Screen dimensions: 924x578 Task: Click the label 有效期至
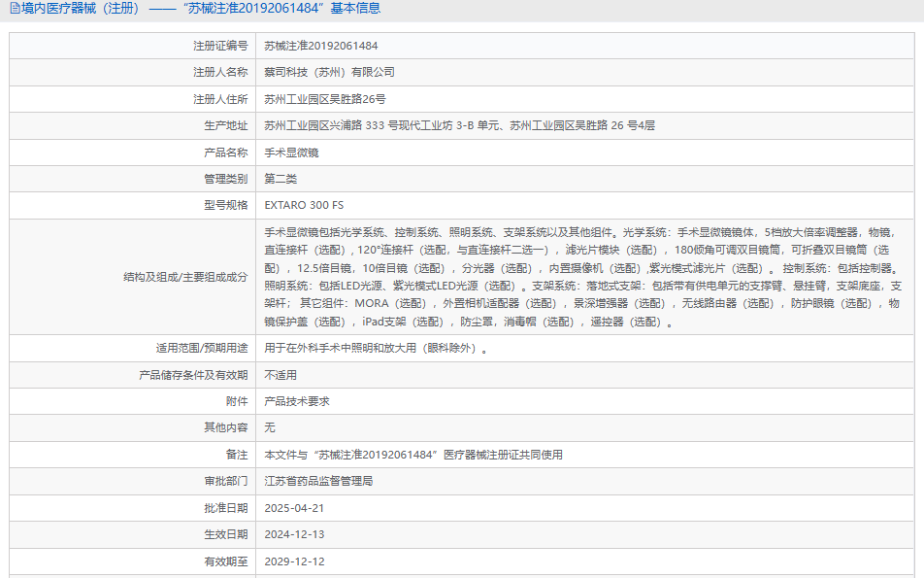(226, 561)
